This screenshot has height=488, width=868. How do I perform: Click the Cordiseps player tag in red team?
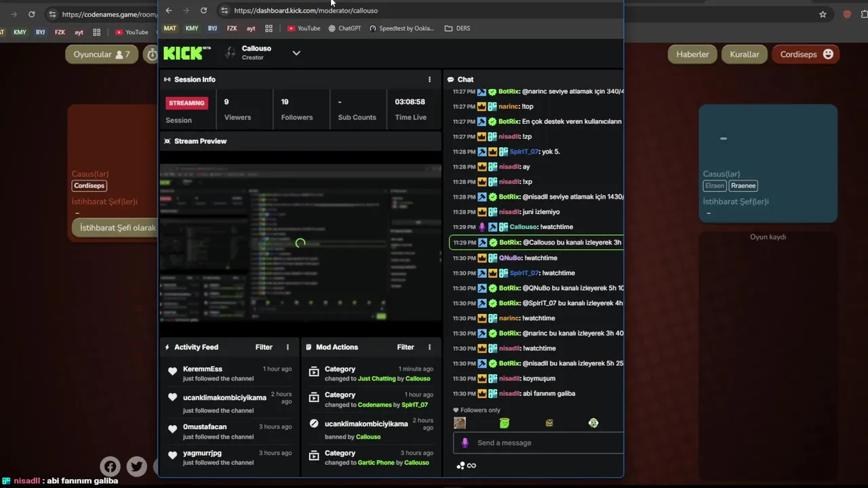click(90, 186)
